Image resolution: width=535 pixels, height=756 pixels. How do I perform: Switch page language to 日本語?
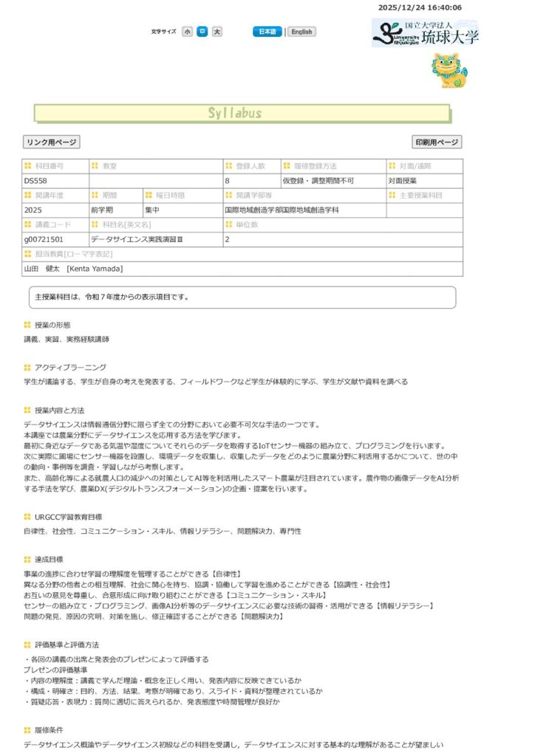coord(267,32)
